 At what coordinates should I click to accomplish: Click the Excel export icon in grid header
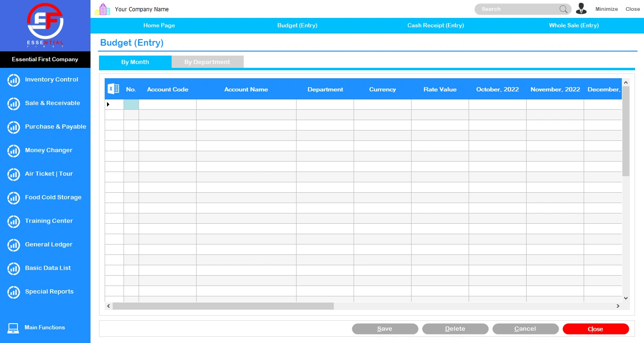tap(114, 89)
